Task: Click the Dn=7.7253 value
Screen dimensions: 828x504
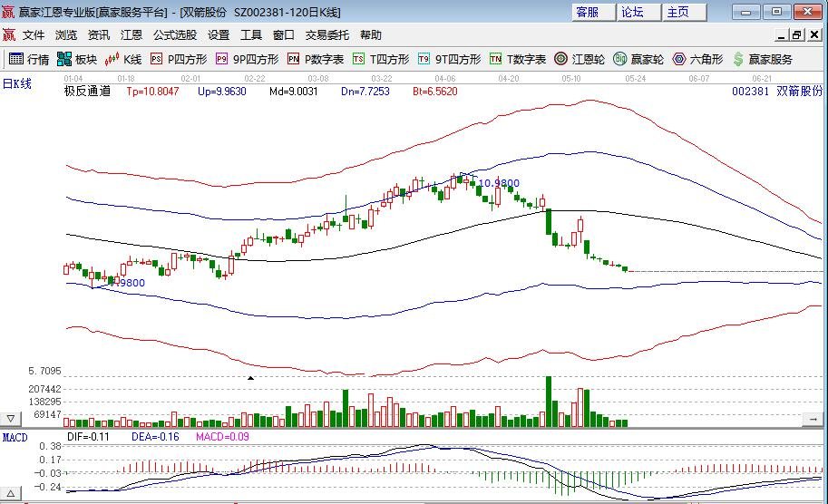Action: [x=365, y=92]
